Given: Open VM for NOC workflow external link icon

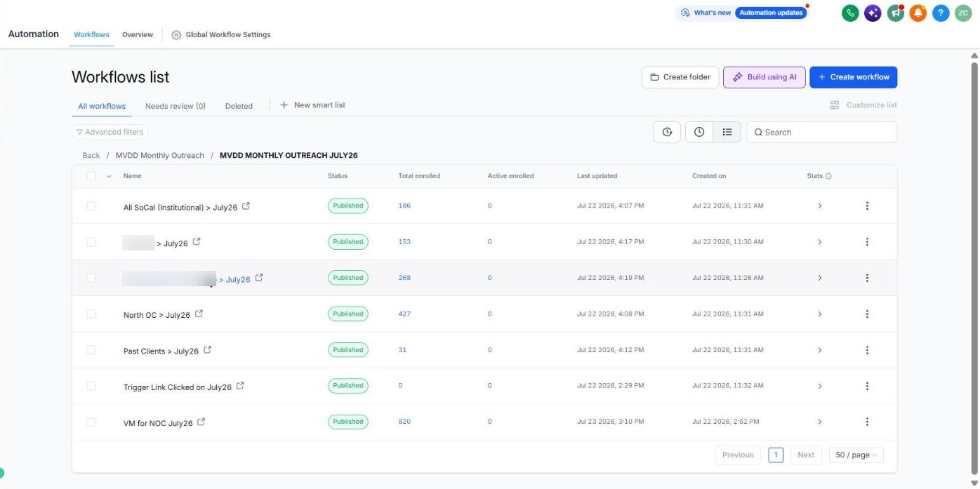Looking at the screenshot, I should coord(201,422).
